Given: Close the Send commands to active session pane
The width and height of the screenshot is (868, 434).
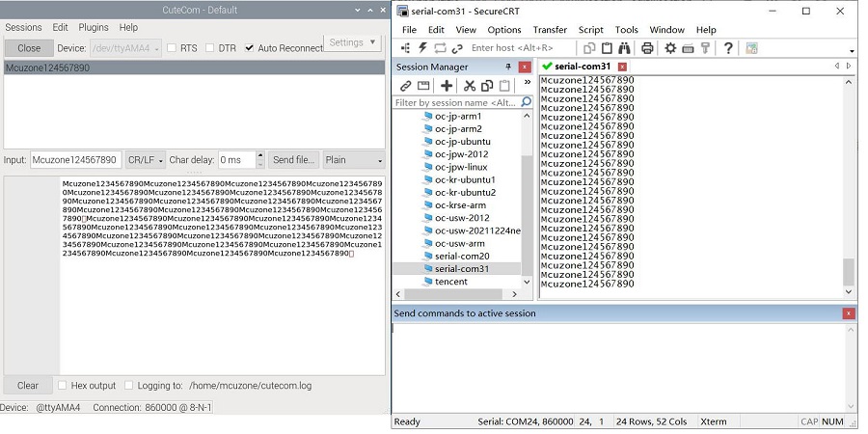Looking at the screenshot, I should coord(849,313).
